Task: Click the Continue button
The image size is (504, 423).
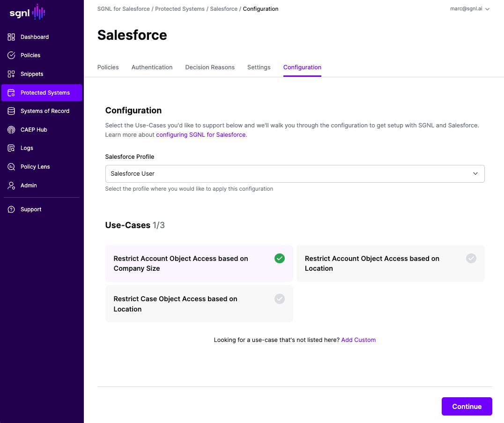Action: 467,406
